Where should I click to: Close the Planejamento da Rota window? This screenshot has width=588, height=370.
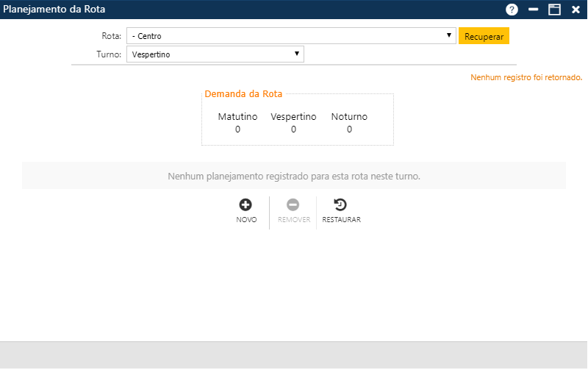click(576, 10)
